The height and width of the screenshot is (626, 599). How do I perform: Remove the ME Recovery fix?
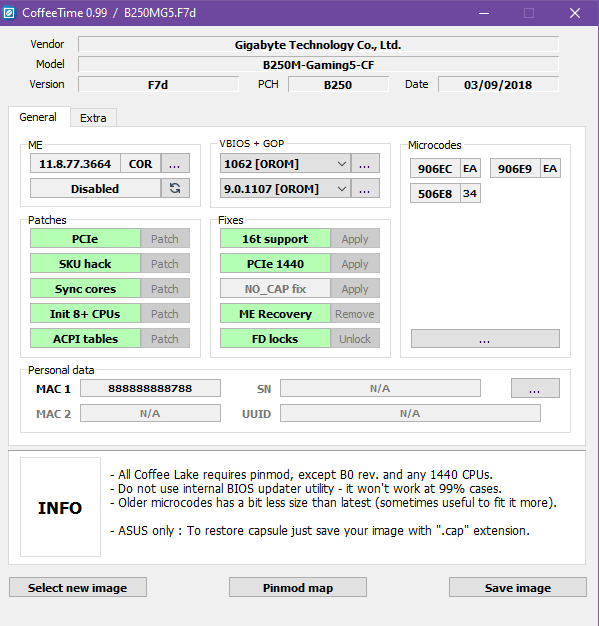tap(355, 314)
